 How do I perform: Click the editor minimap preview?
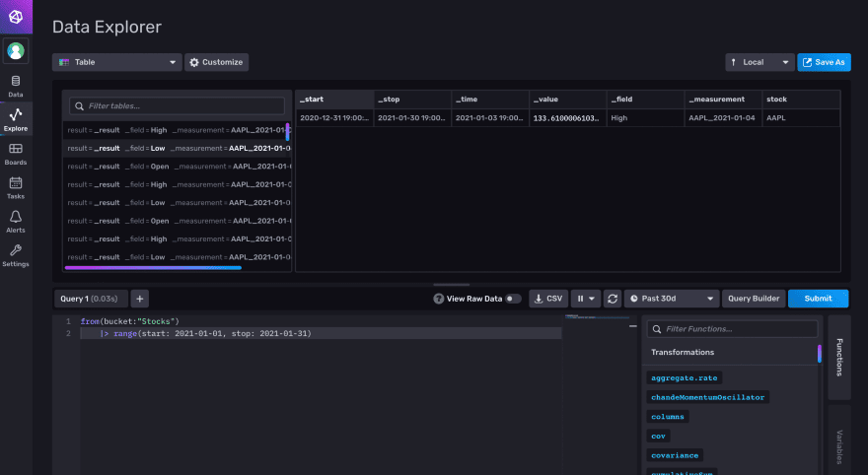[x=597, y=317]
